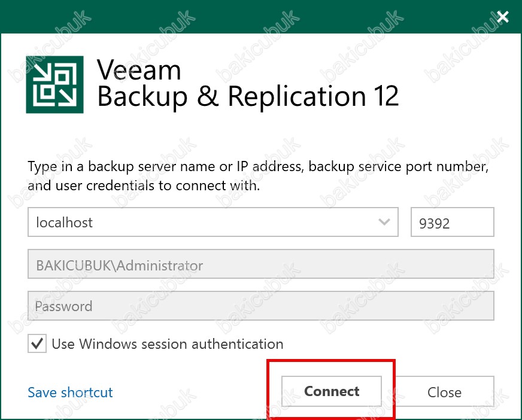Open the Save shortcut link
Viewport: 522px width, 420px height.
click(x=70, y=392)
